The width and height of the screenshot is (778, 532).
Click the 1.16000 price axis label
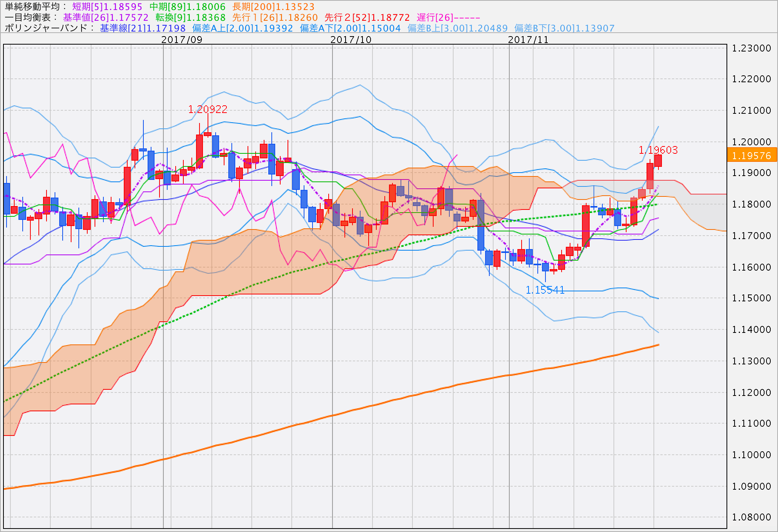[751, 267]
